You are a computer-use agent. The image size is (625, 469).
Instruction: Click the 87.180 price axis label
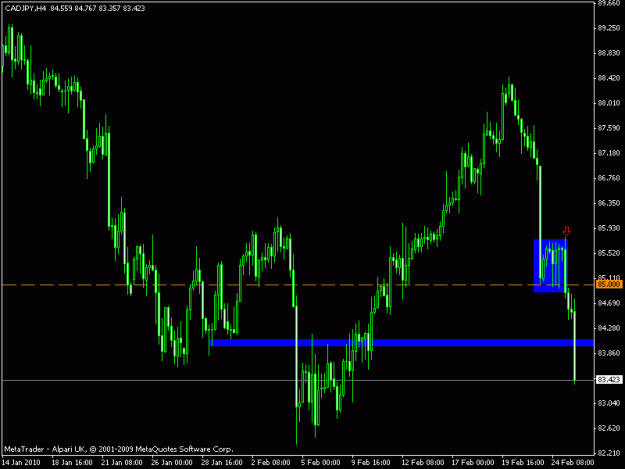point(609,153)
